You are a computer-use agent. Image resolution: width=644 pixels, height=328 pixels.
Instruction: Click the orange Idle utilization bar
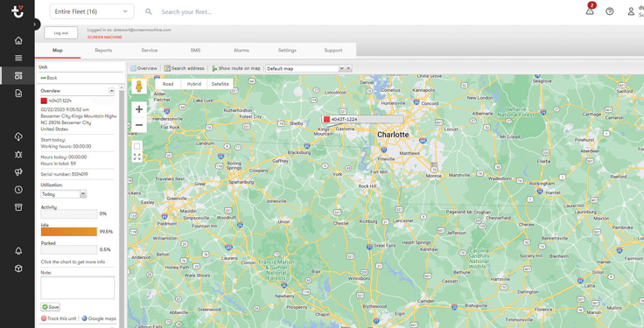click(x=69, y=232)
